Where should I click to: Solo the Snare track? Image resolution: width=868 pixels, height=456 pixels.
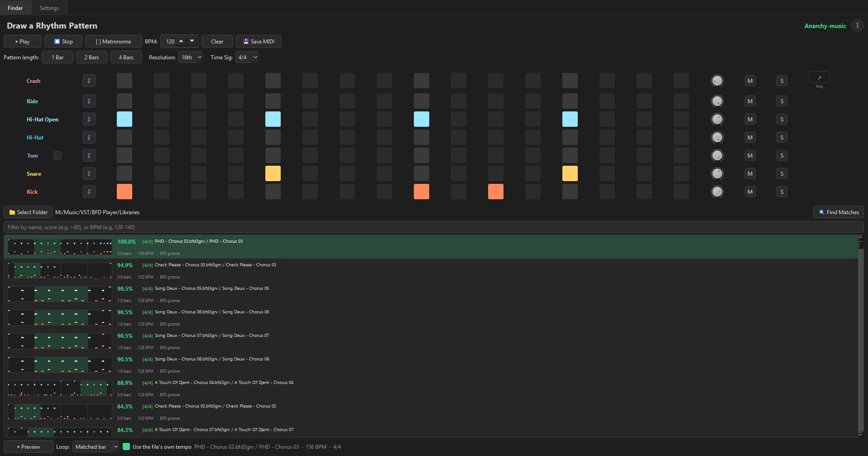click(782, 173)
